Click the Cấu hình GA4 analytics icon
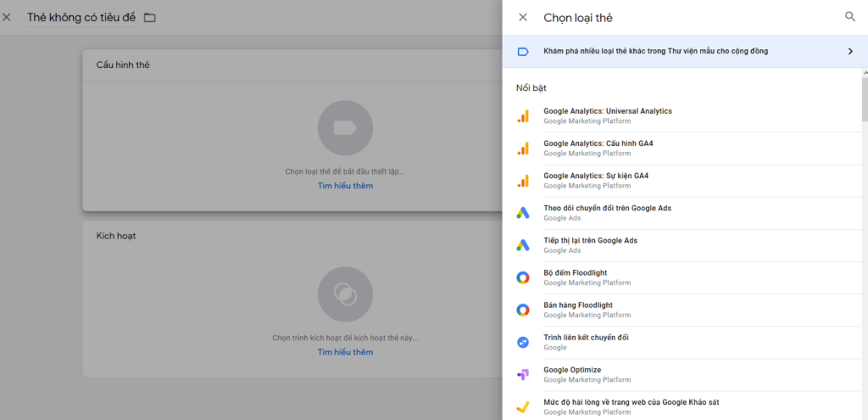 point(523,148)
